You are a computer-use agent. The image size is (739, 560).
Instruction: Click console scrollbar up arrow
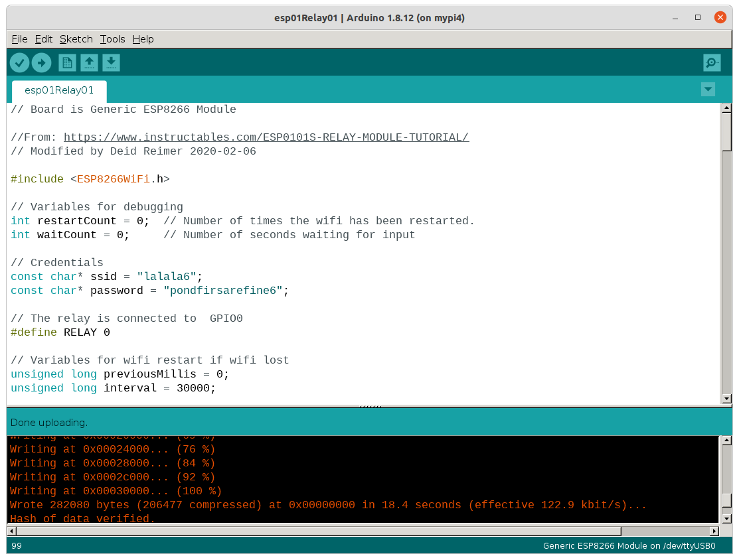point(727,441)
